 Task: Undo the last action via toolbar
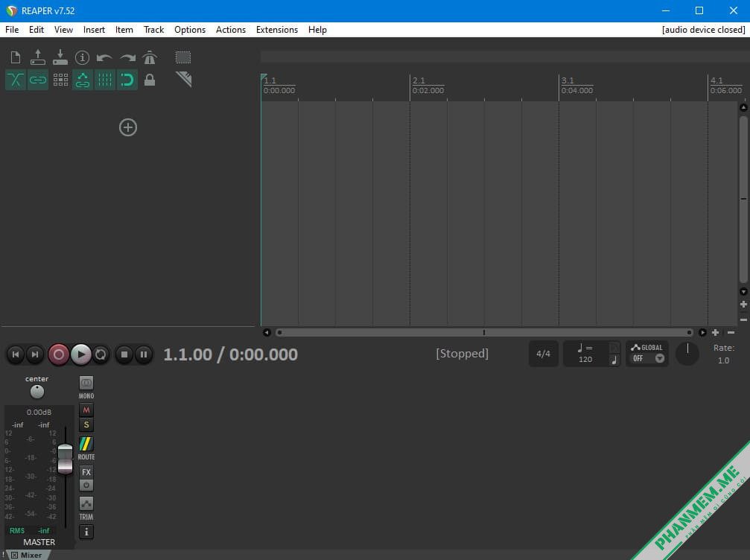point(104,58)
